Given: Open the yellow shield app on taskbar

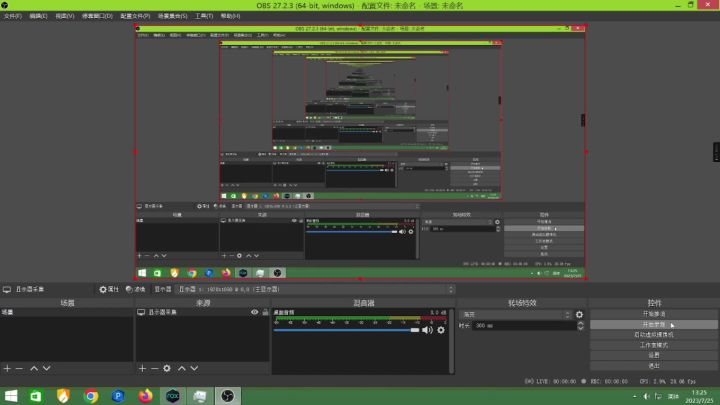Looking at the screenshot, I should pyautogui.click(x=63, y=396).
